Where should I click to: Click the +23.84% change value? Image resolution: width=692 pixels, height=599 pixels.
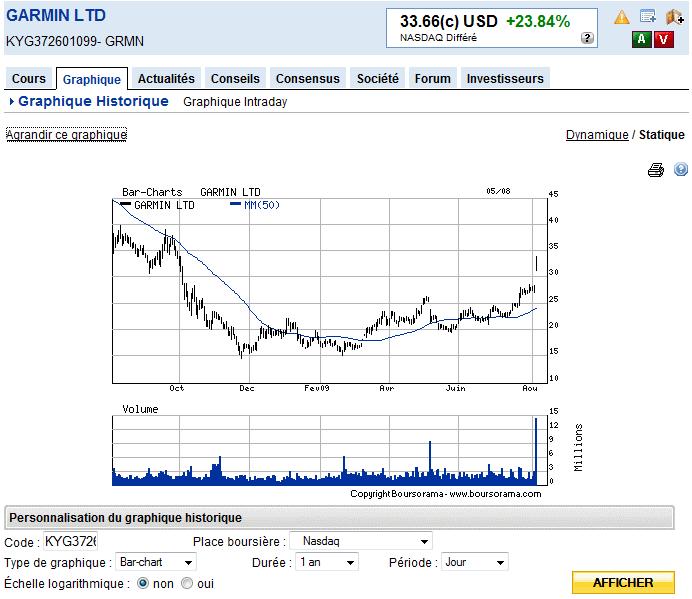(538, 21)
